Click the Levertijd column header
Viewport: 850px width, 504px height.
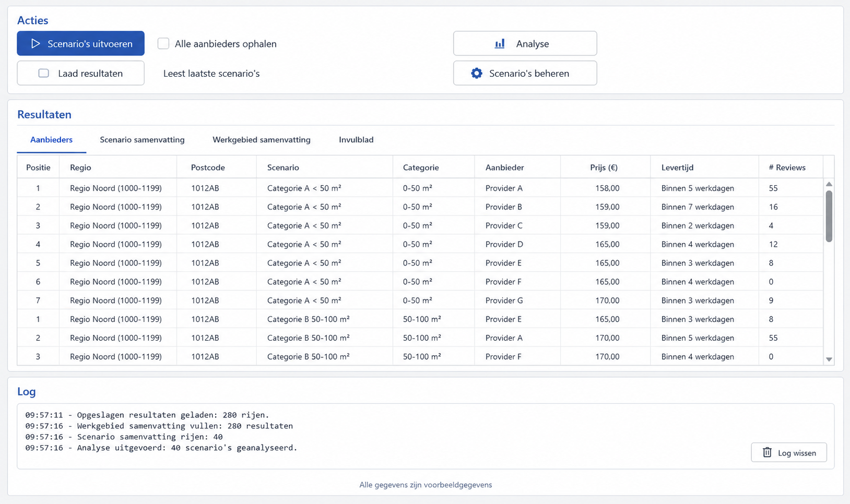pyautogui.click(x=705, y=167)
